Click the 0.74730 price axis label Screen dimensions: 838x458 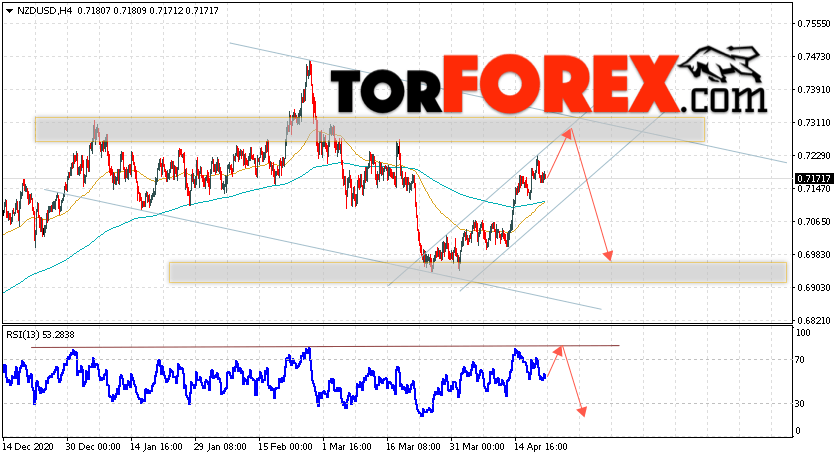point(814,57)
